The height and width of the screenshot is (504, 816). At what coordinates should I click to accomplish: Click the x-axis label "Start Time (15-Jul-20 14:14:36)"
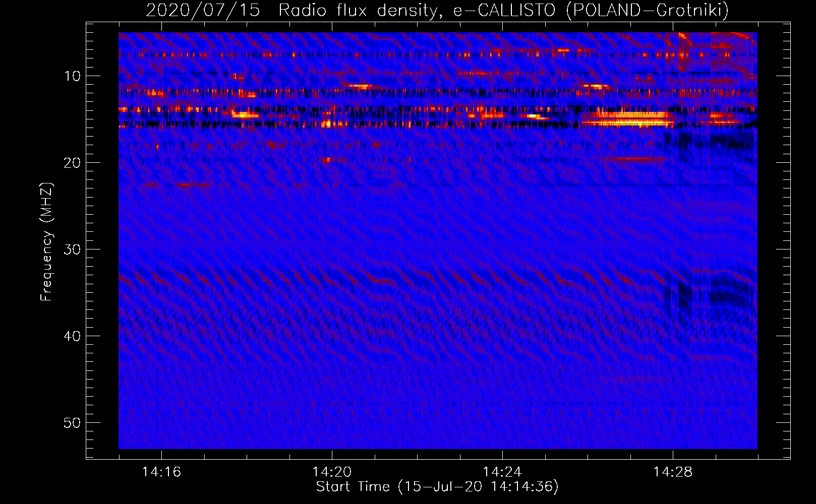[x=437, y=487]
